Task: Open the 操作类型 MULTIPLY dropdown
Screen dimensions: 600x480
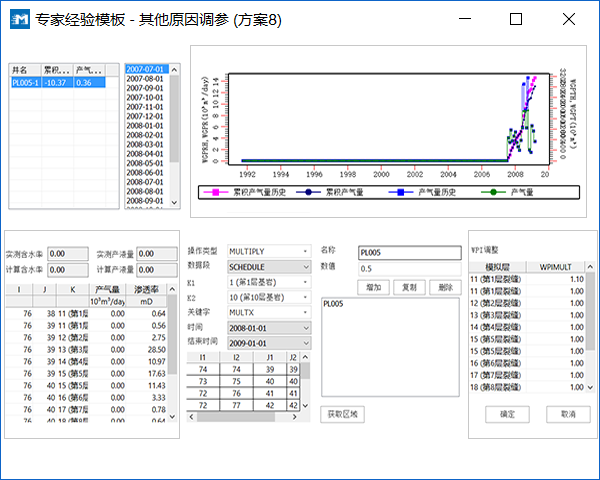Action: 304,251
